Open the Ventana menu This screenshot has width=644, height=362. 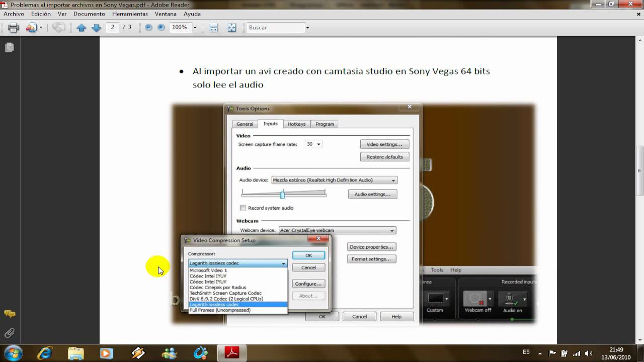click(x=166, y=14)
